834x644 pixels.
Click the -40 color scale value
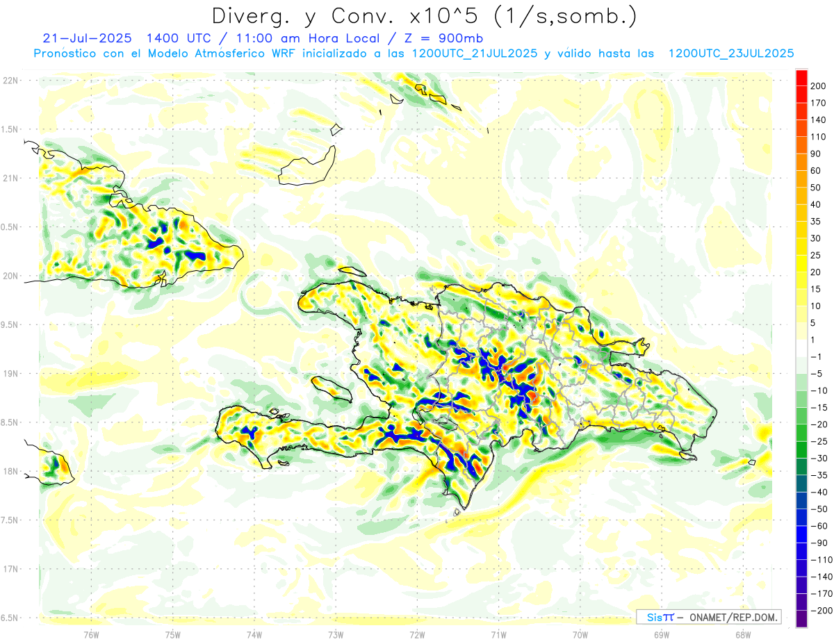[819, 492]
